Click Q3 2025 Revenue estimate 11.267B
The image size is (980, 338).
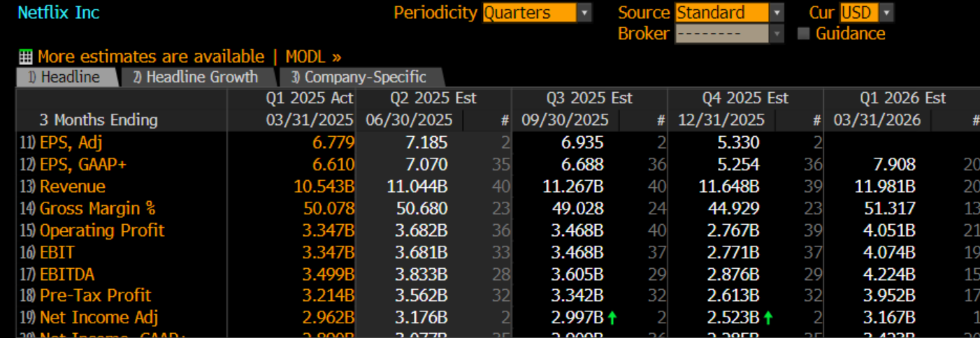tap(574, 186)
